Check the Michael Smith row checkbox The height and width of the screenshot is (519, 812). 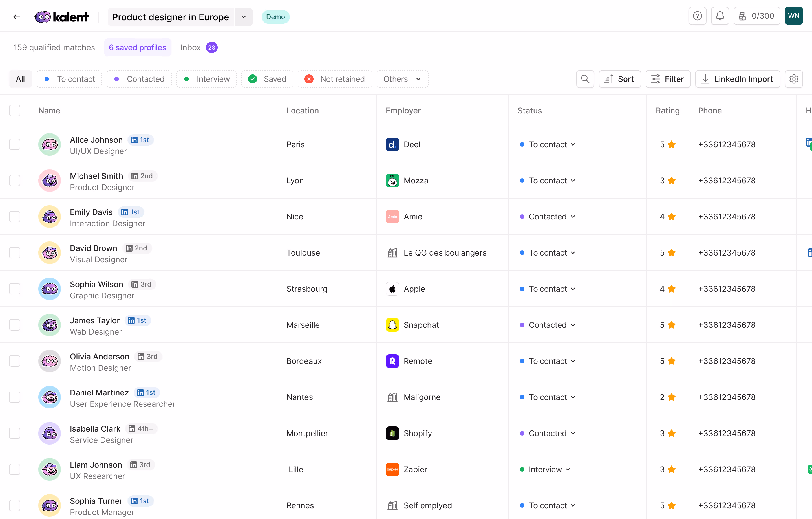point(14,181)
